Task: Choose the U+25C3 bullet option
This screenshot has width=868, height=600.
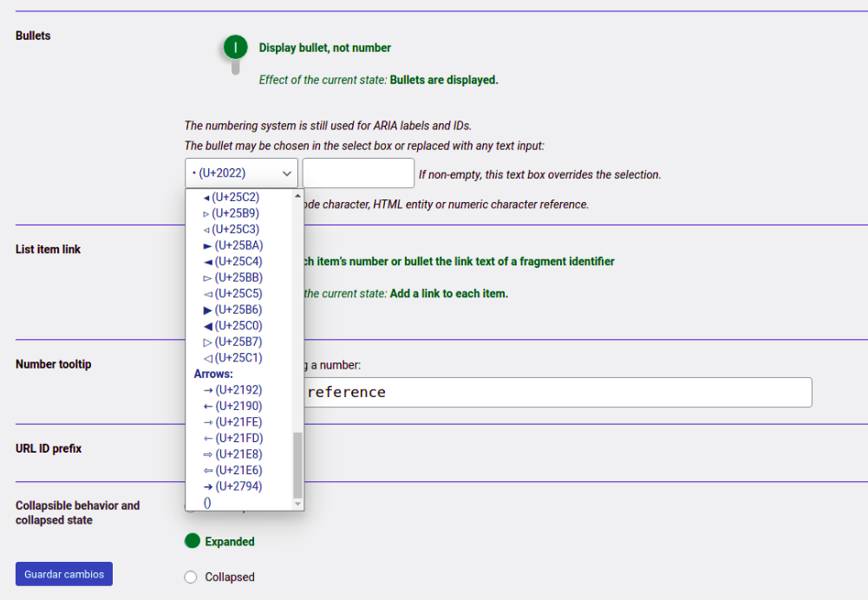Action: coord(238,229)
